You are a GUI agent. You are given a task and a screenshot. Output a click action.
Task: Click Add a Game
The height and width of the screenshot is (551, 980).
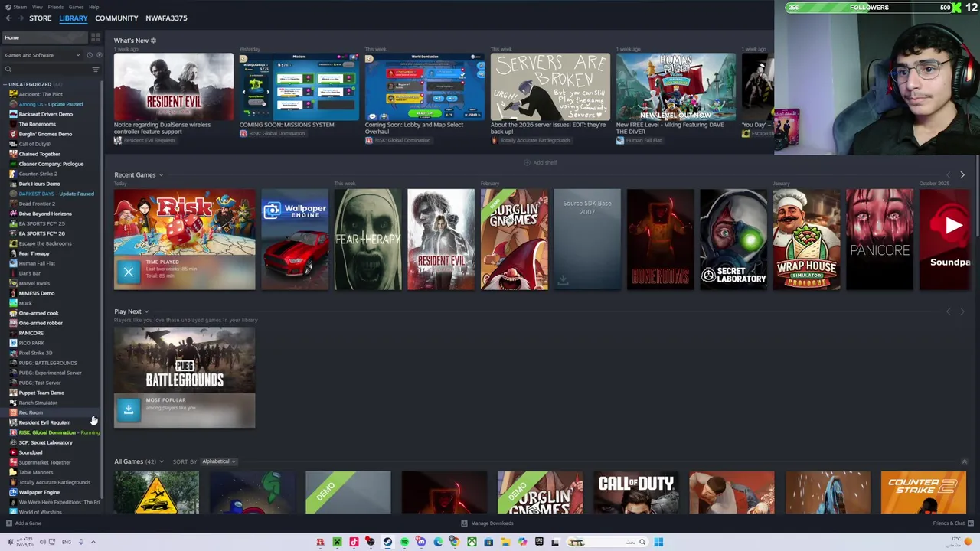click(x=24, y=523)
